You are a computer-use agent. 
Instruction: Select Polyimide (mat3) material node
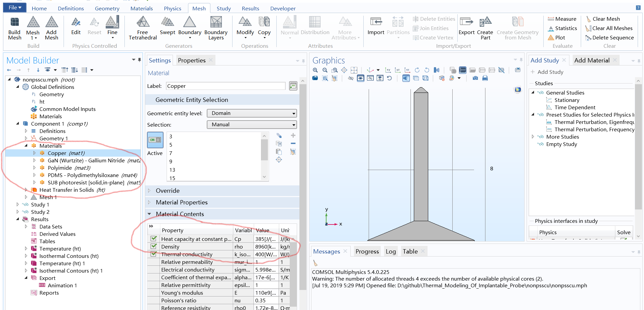[x=69, y=168]
